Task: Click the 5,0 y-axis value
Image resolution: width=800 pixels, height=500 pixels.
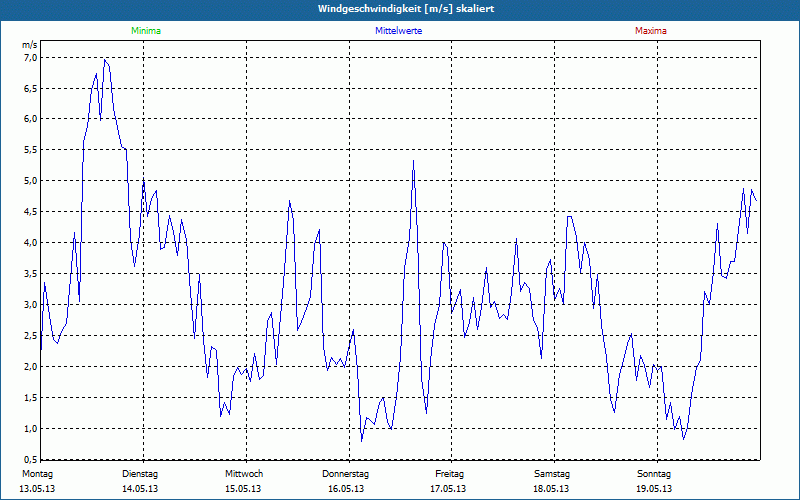Action: tap(31, 181)
